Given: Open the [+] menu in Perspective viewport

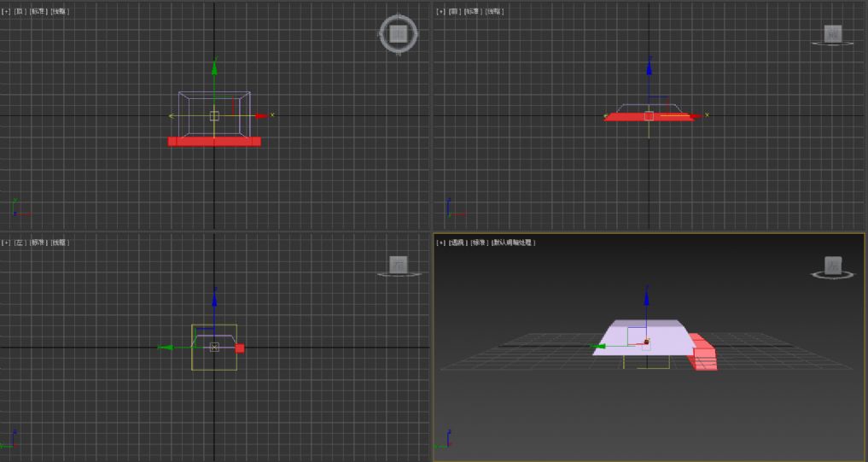Looking at the screenshot, I should tap(440, 243).
